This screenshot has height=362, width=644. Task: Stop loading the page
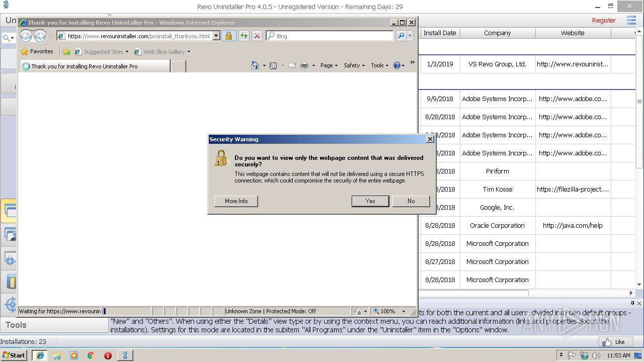257,36
